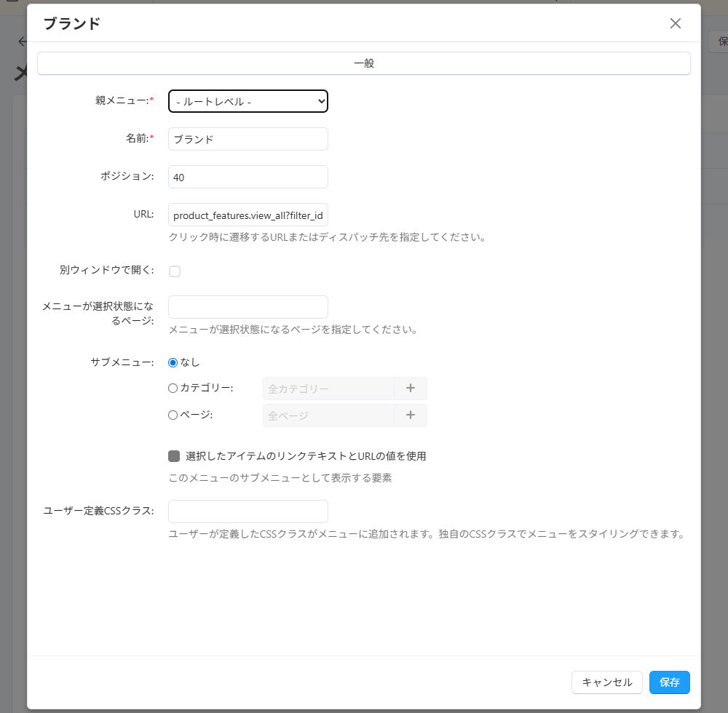Screen dimensions: 728x713
Task: Select the なし submenu radio button
Action: coord(173,362)
